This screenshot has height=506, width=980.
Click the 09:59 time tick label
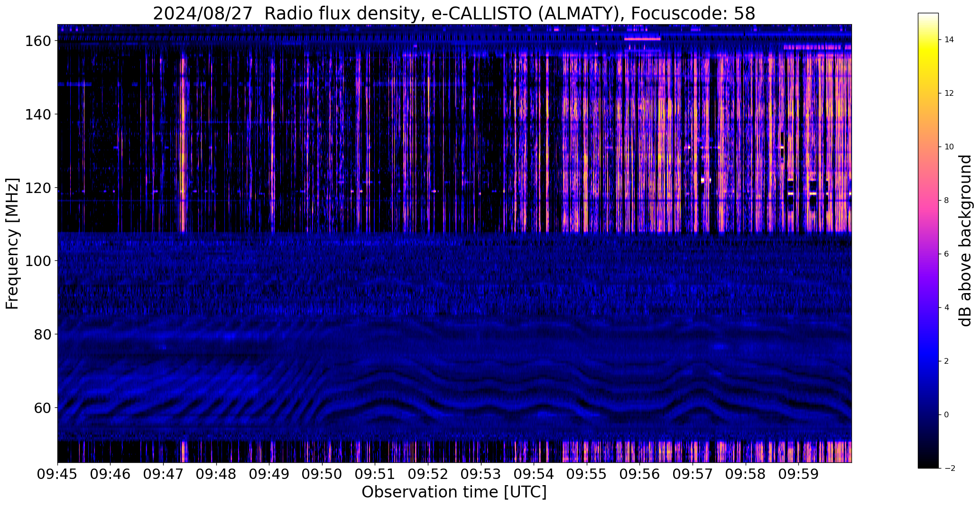click(798, 474)
